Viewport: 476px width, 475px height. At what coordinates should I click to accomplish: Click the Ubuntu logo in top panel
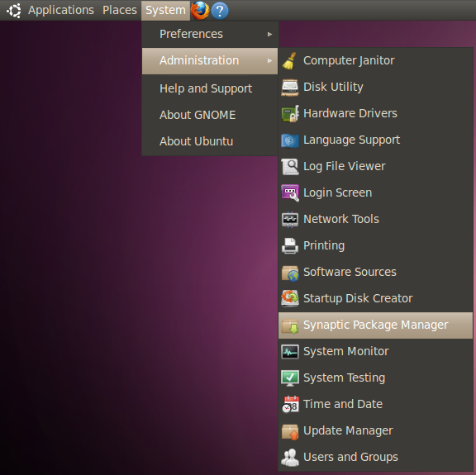click(14, 11)
